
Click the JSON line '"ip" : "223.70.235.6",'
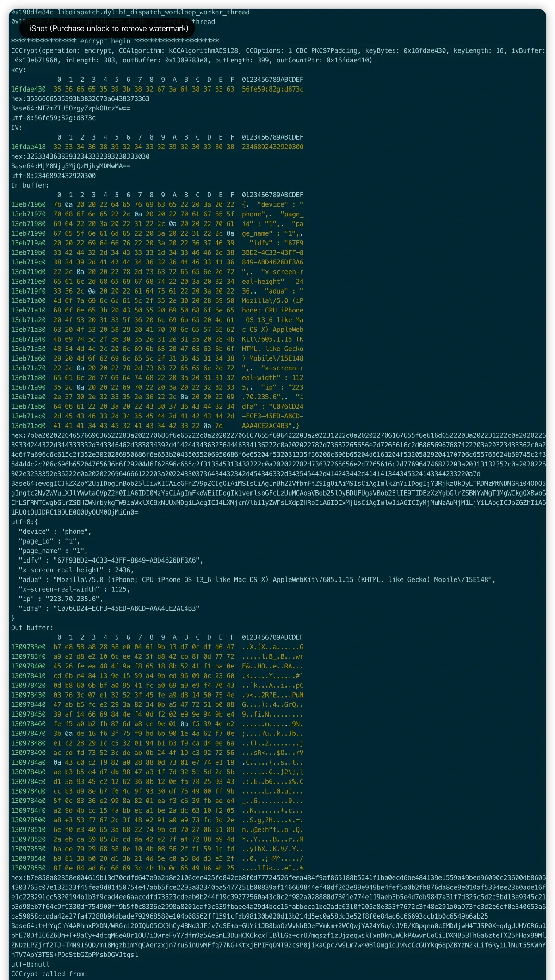point(61,599)
